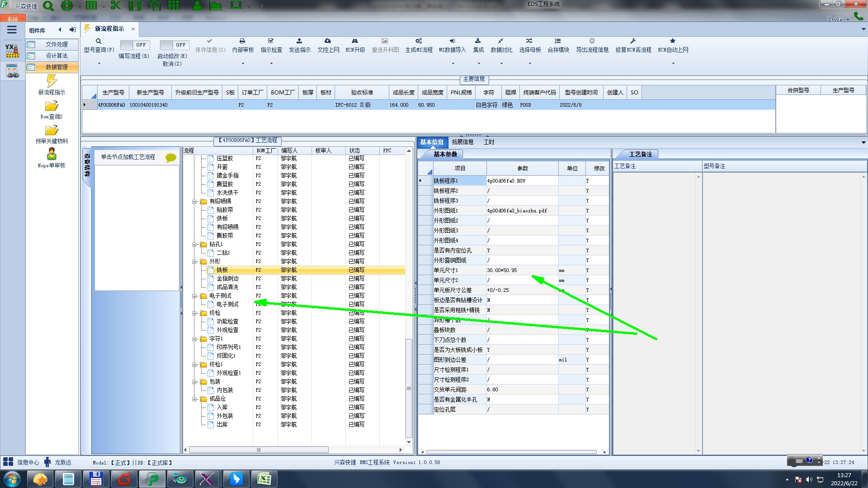
Task: Click the Windows Start button
Action: (x=12, y=479)
